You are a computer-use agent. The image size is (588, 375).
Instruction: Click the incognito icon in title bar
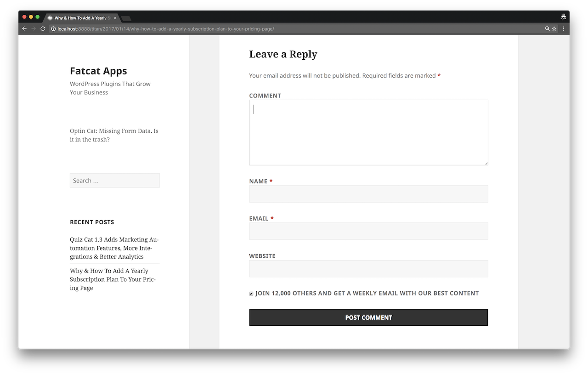pyautogui.click(x=563, y=17)
